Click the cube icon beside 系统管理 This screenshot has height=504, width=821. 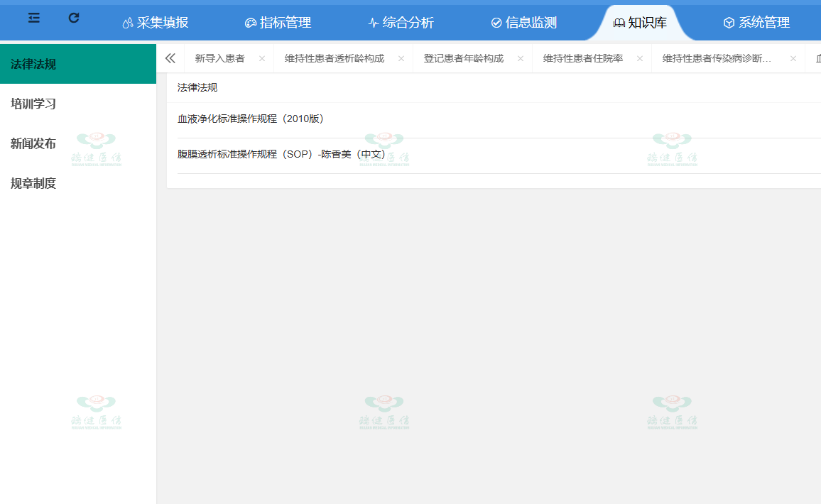click(729, 23)
